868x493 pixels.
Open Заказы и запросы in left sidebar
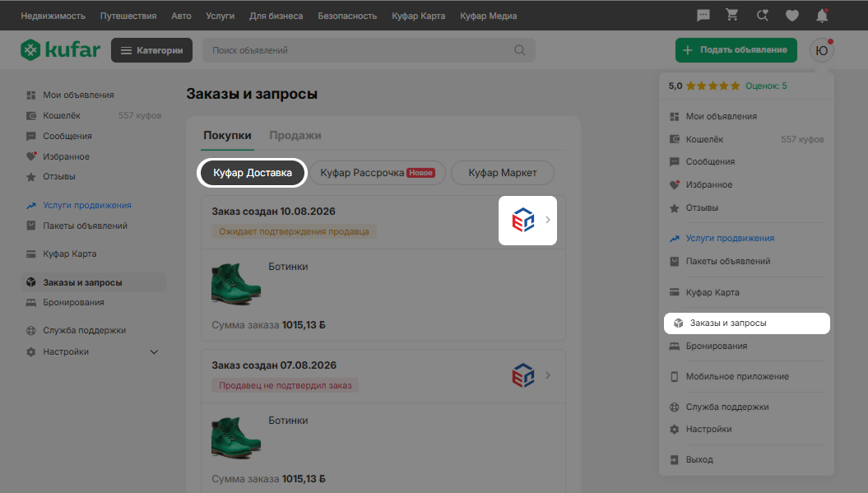tap(94, 282)
